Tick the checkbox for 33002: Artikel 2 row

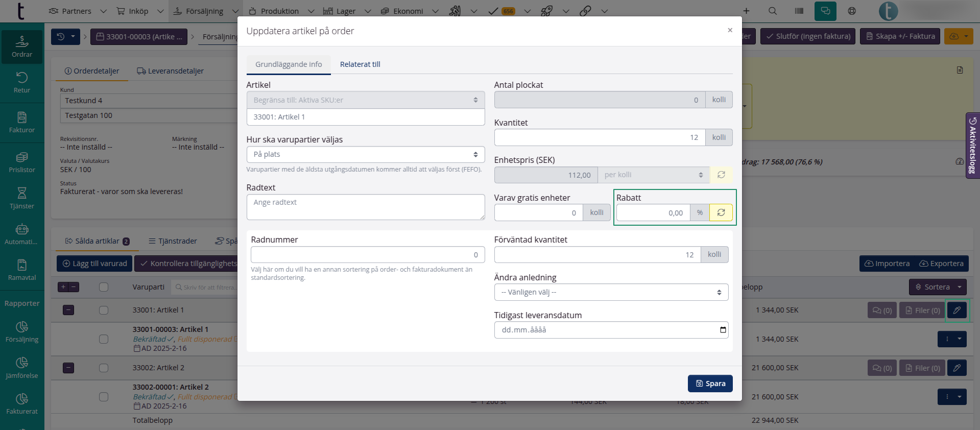[x=104, y=368]
